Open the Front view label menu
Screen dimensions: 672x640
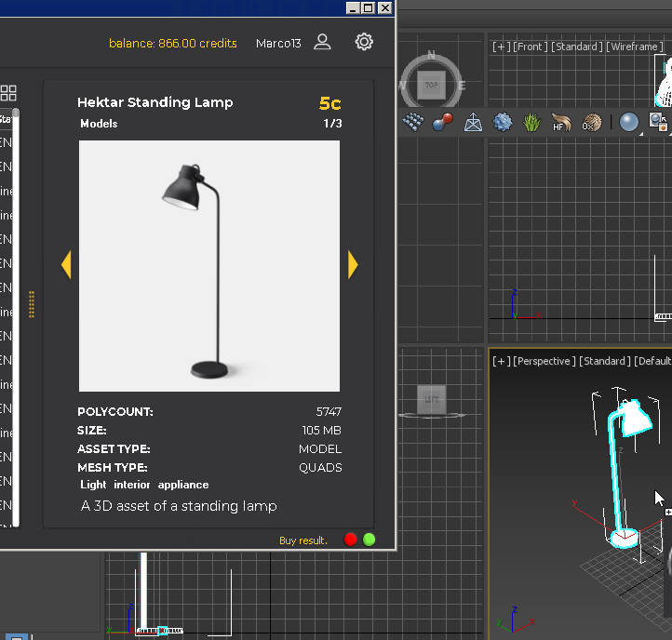[531, 47]
